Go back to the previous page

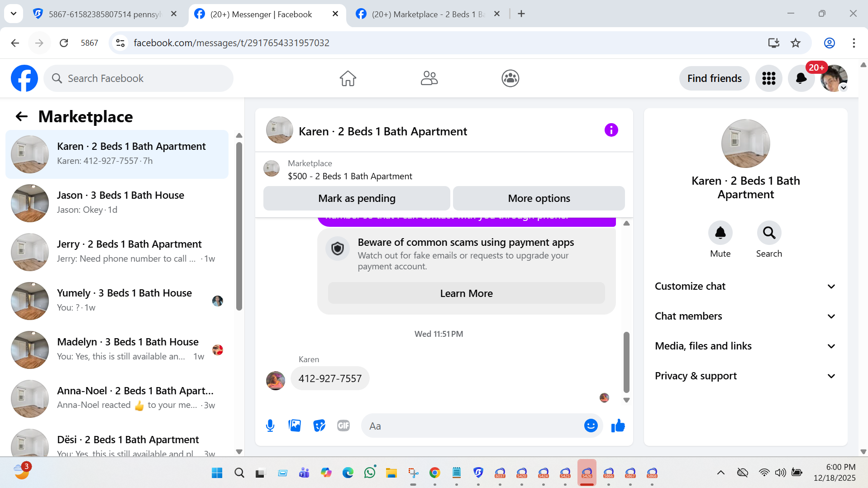coord(15,43)
